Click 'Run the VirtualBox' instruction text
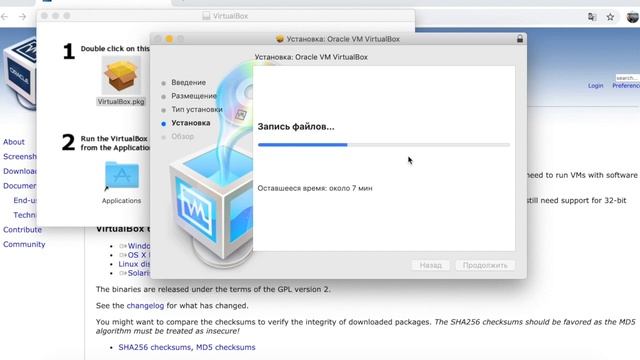The height and width of the screenshot is (360, 640). (114, 139)
